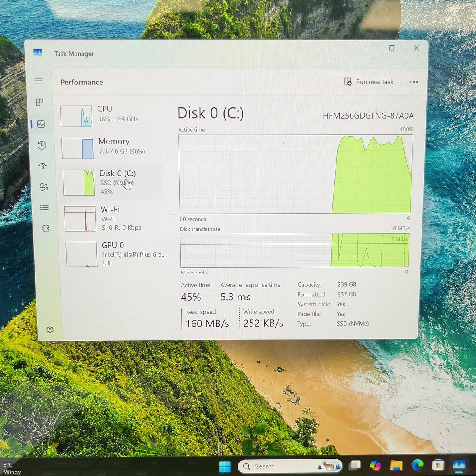Click the Disk 0 (C:) heading
This screenshot has height=476, width=476.
click(x=210, y=113)
